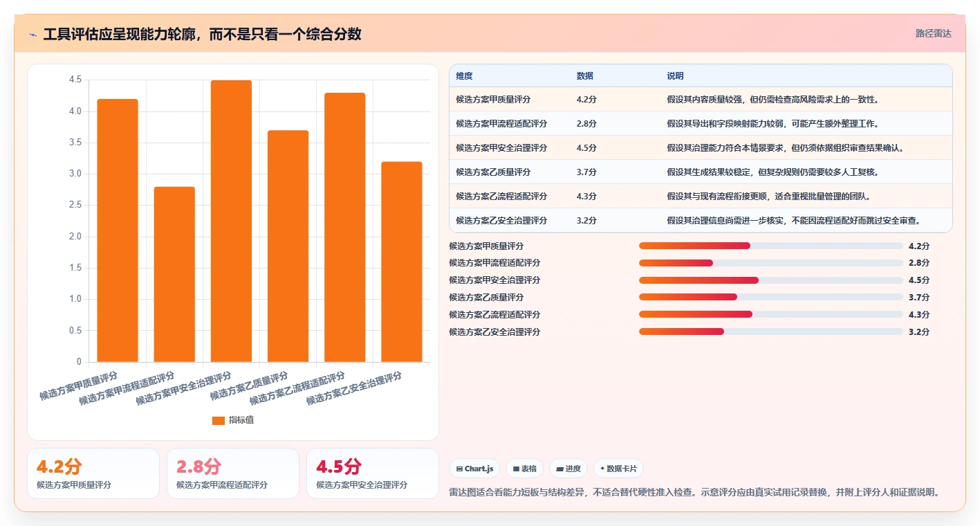Select the Chart.js chip
Image resolution: width=980 pixels, height=526 pixels.
pos(474,469)
